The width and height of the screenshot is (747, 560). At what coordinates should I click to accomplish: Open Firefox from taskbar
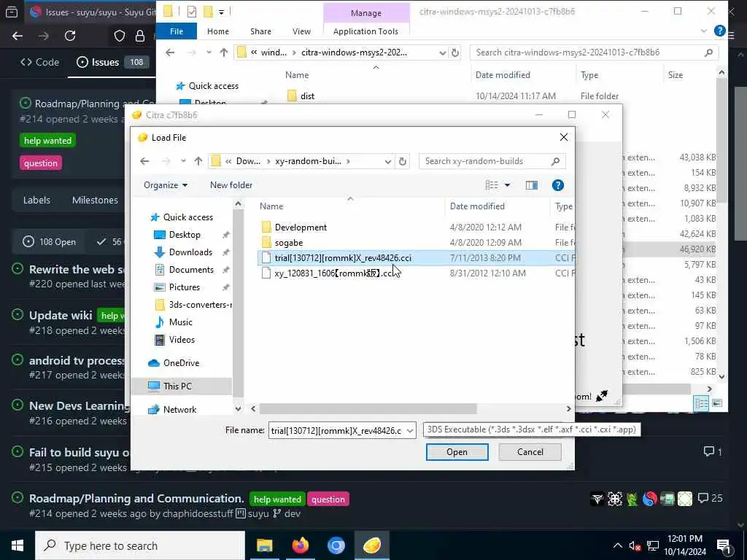pyautogui.click(x=300, y=545)
